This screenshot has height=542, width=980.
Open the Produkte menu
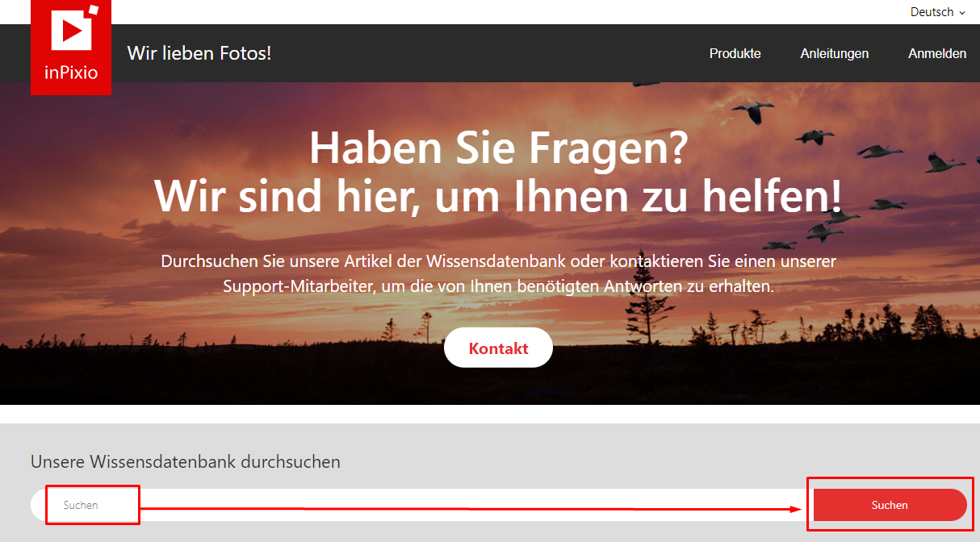pos(735,53)
